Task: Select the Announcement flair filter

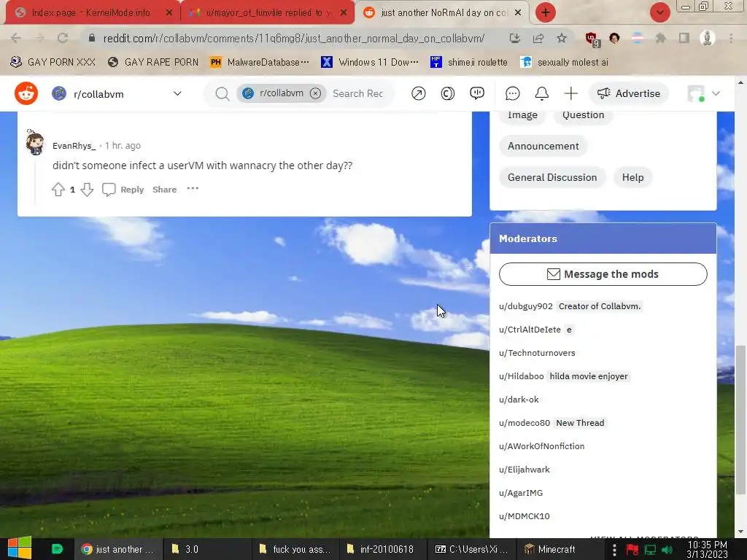Action: point(543,146)
